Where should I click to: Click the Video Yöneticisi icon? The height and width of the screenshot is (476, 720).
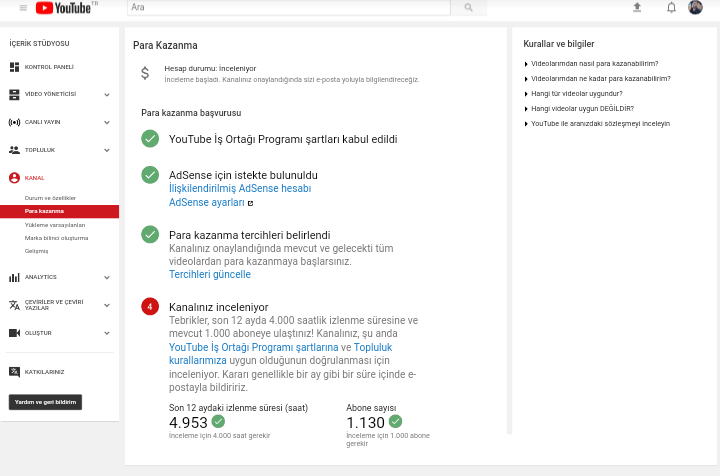point(14,95)
